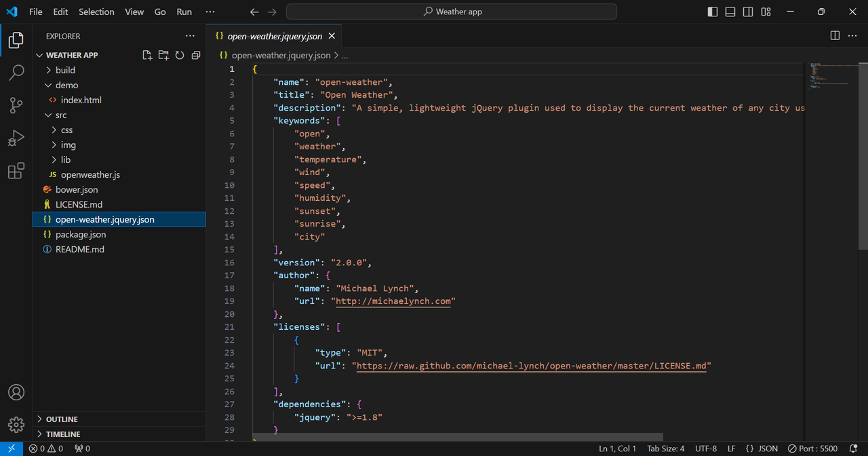Open the errors and warnings status
868x456 pixels.
(x=46, y=449)
